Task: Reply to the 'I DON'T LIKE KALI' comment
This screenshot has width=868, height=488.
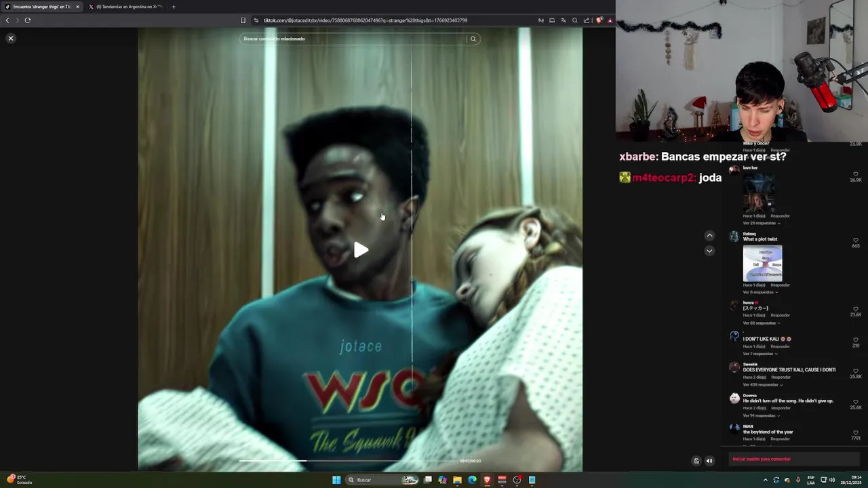Action: [x=780, y=346]
